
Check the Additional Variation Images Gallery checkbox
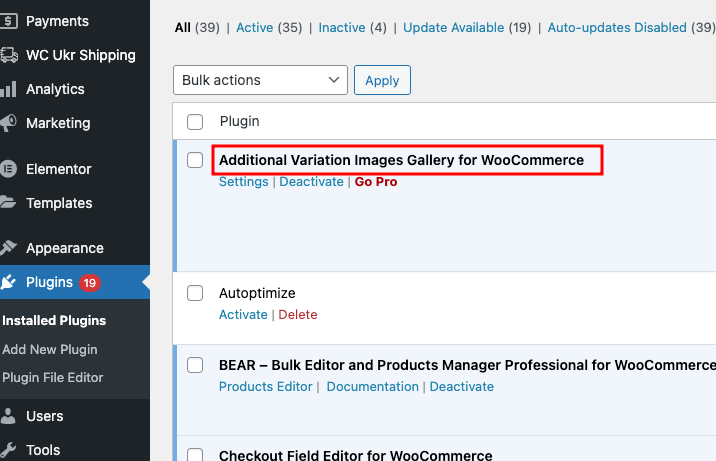point(195,160)
